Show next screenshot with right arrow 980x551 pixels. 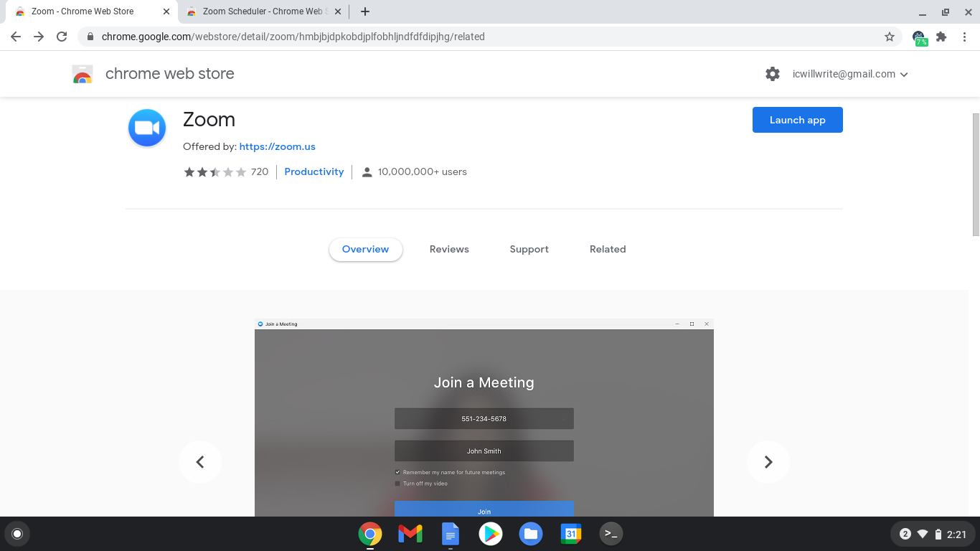768,462
